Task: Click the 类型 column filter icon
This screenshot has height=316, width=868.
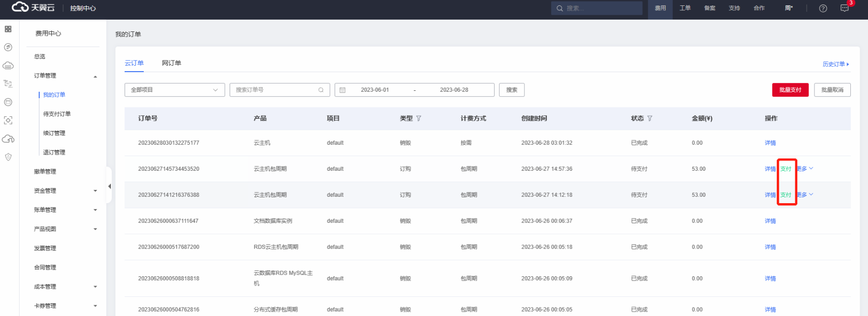Action: tap(419, 118)
